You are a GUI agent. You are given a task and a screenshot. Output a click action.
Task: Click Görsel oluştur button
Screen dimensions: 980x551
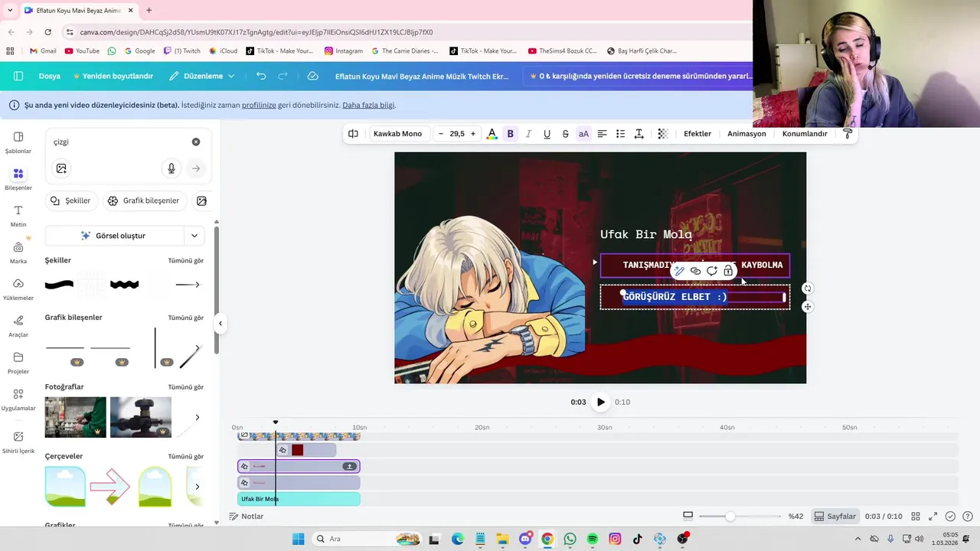pos(114,236)
